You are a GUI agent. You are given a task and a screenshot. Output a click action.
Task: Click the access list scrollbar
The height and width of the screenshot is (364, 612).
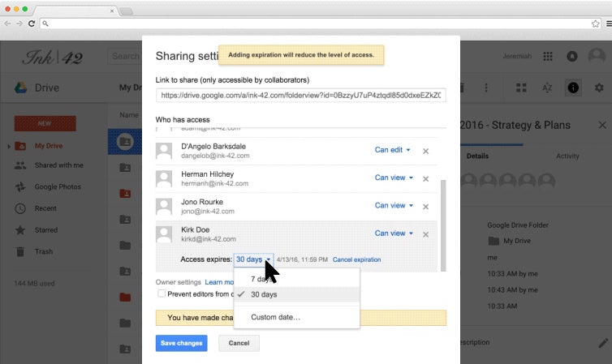click(x=443, y=225)
